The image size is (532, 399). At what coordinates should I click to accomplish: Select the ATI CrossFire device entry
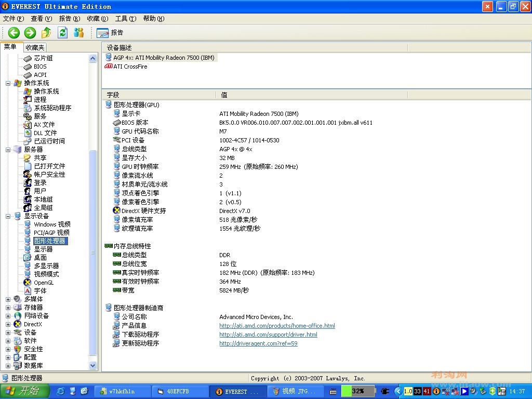pyautogui.click(x=130, y=66)
